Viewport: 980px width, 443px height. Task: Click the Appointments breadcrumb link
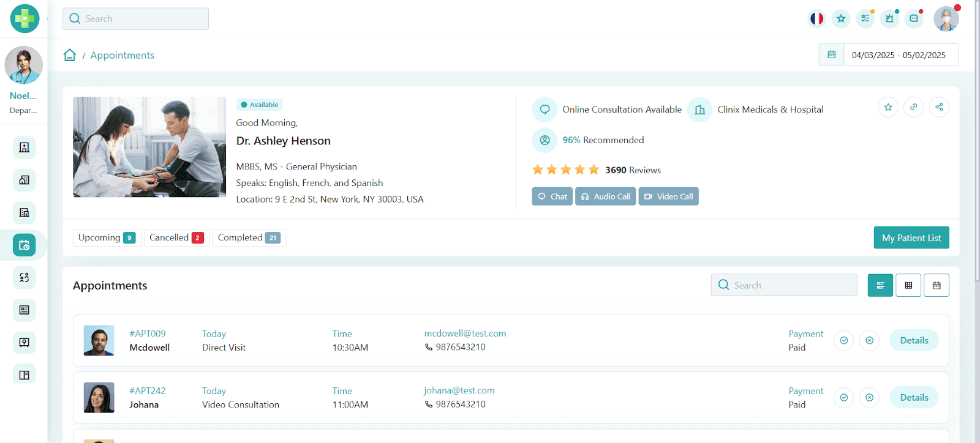click(x=123, y=55)
